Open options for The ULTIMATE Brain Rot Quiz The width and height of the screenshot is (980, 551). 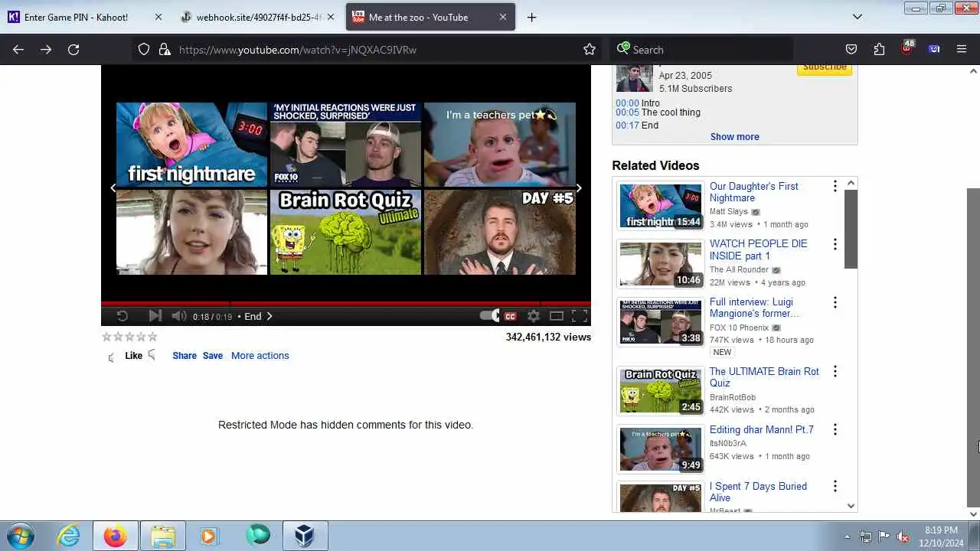(835, 371)
